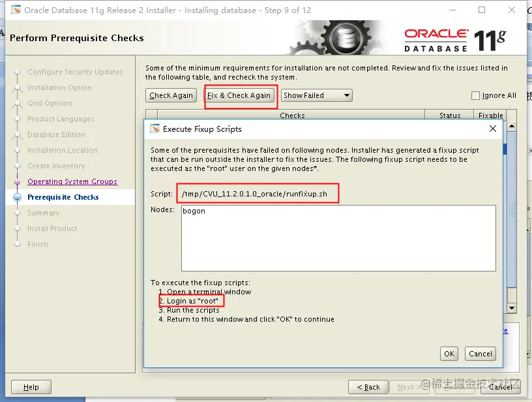
Task: Click Fix & Check Again button
Action: click(x=239, y=95)
